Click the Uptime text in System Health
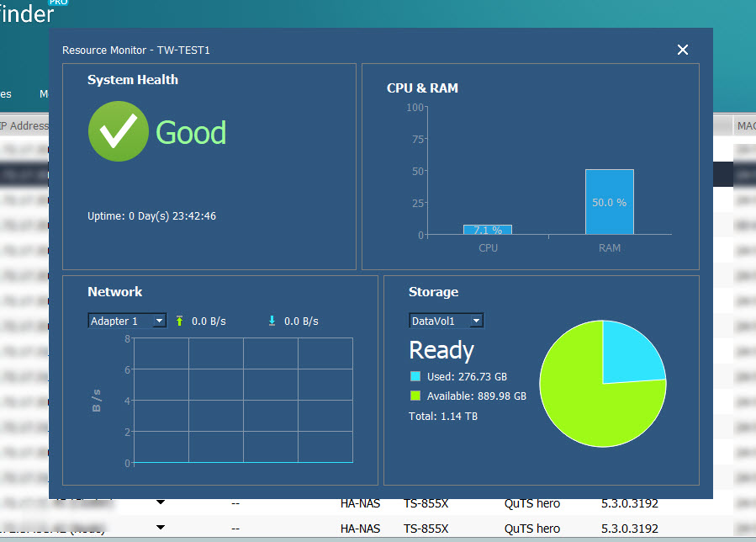 point(151,216)
